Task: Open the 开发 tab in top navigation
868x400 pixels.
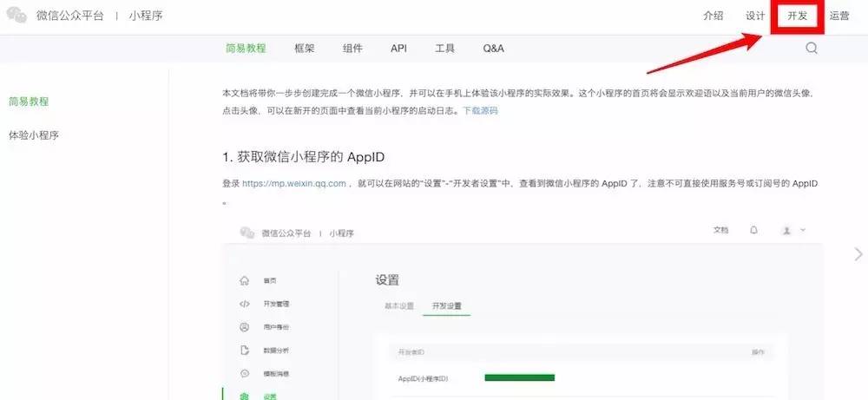Action: pos(797,16)
